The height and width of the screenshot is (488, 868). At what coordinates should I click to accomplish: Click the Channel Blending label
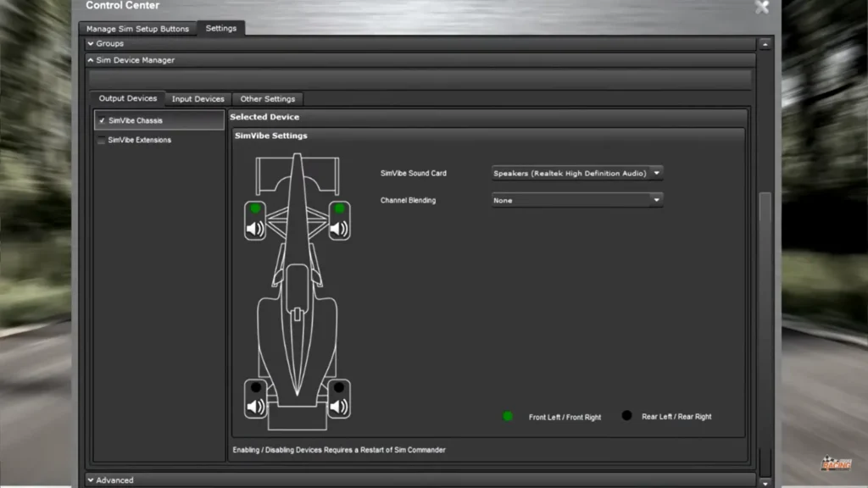[x=408, y=200]
